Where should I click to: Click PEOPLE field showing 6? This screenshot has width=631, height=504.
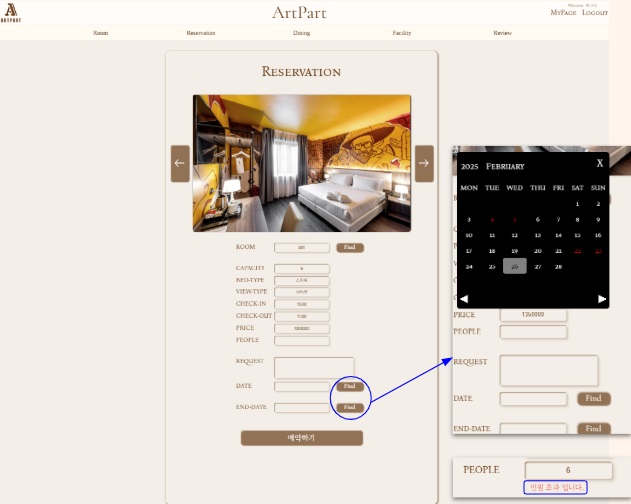(x=568, y=470)
